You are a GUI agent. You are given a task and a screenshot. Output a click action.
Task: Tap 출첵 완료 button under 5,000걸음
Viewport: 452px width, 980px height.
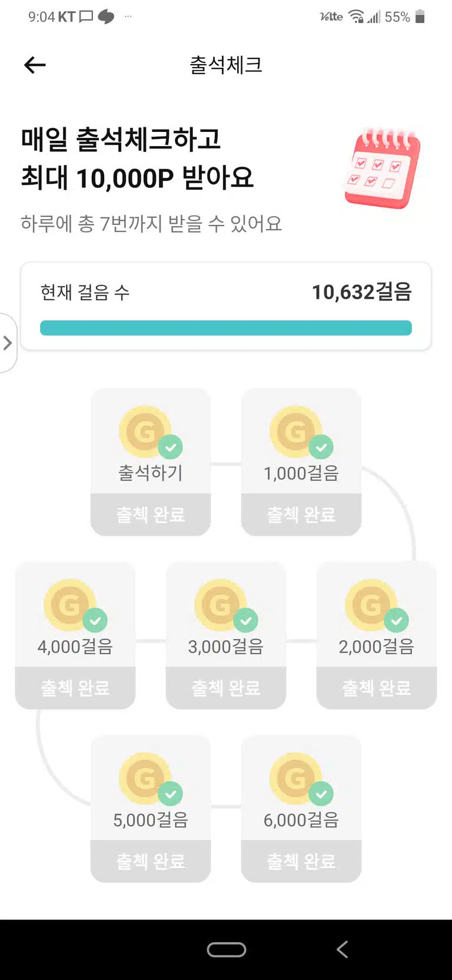point(151,861)
